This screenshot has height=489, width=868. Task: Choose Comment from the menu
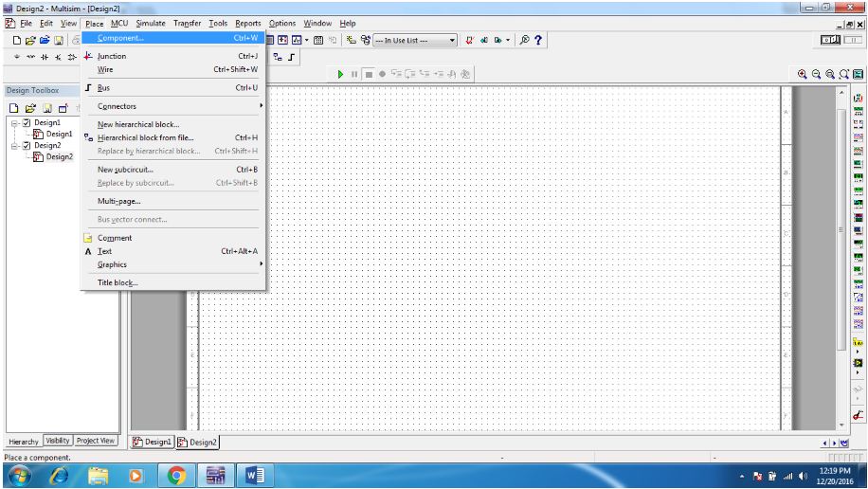172,238
